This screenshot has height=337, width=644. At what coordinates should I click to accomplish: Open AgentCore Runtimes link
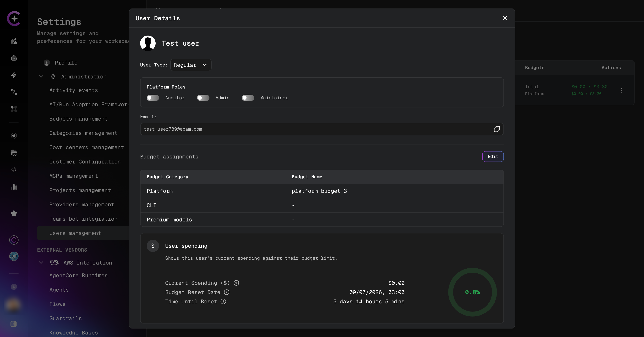(79, 275)
